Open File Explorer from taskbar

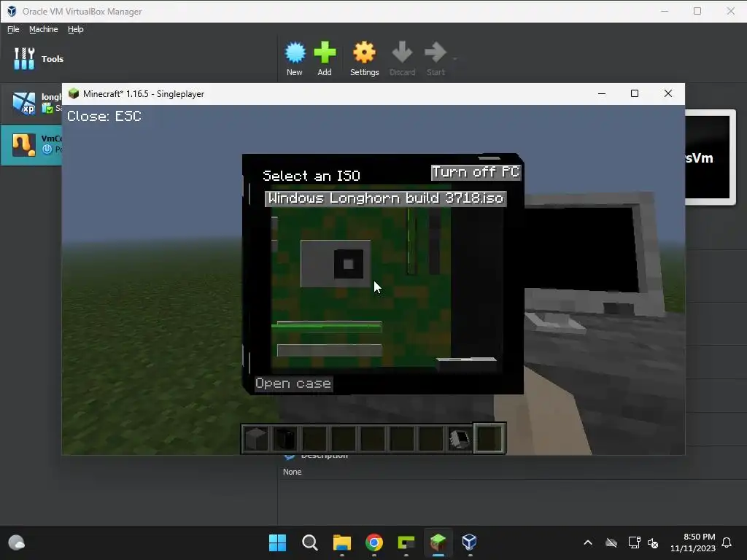click(342, 542)
